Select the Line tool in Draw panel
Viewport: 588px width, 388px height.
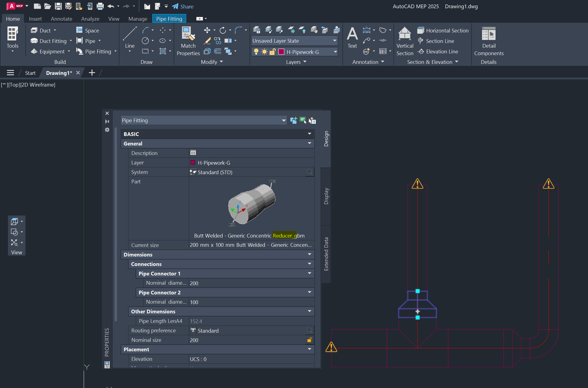[129, 36]
